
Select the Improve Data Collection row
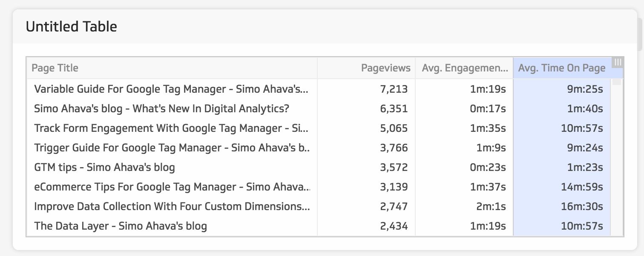click(x=319, y=206)
